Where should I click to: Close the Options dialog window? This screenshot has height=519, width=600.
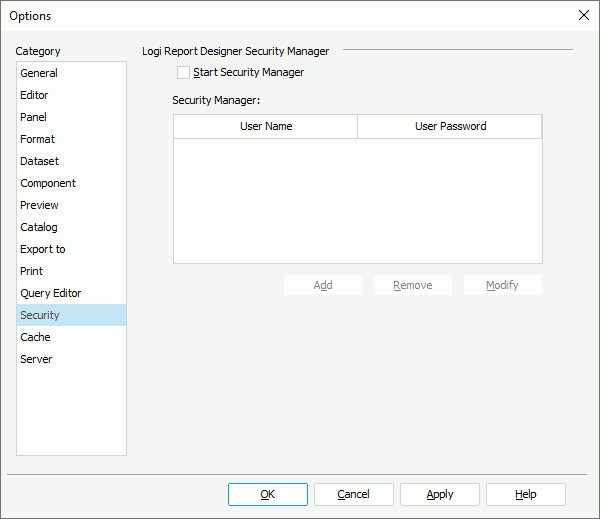tap(584, 15)
